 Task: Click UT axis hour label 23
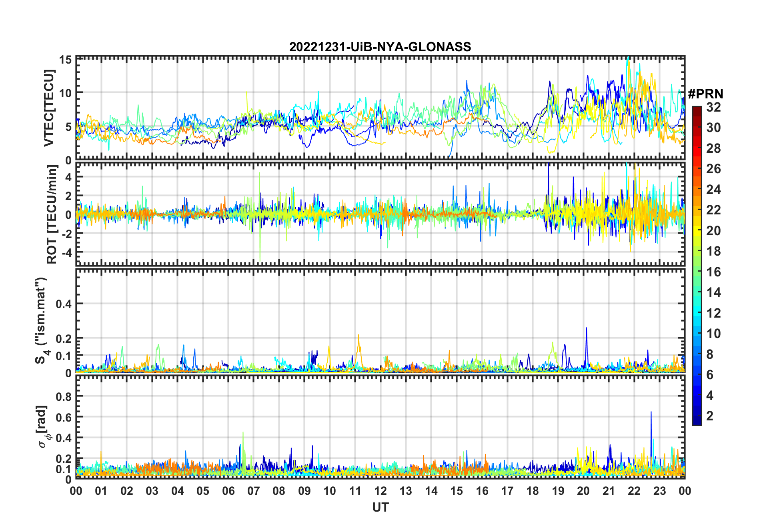(x=660, y=491)
